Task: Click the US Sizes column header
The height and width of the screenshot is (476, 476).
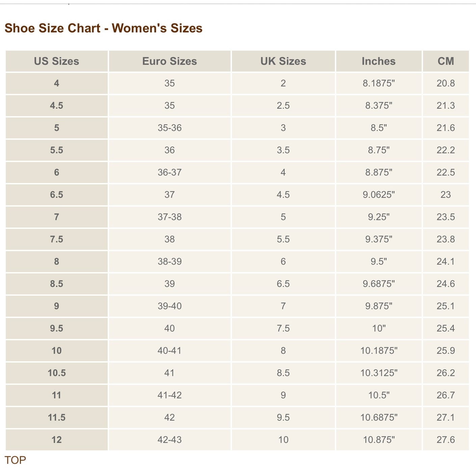Action: [57, 61]
